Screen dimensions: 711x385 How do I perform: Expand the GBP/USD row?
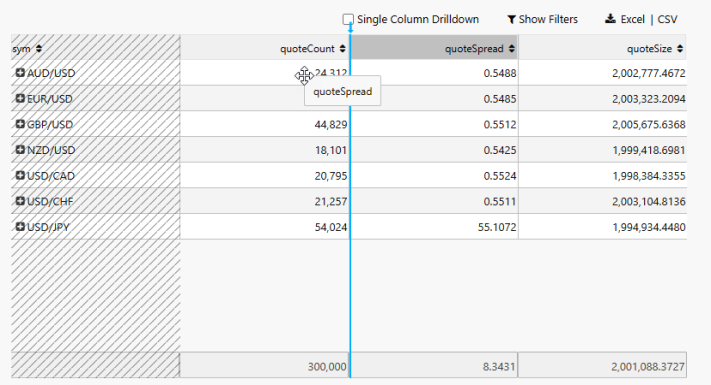(x=20, y=124)
